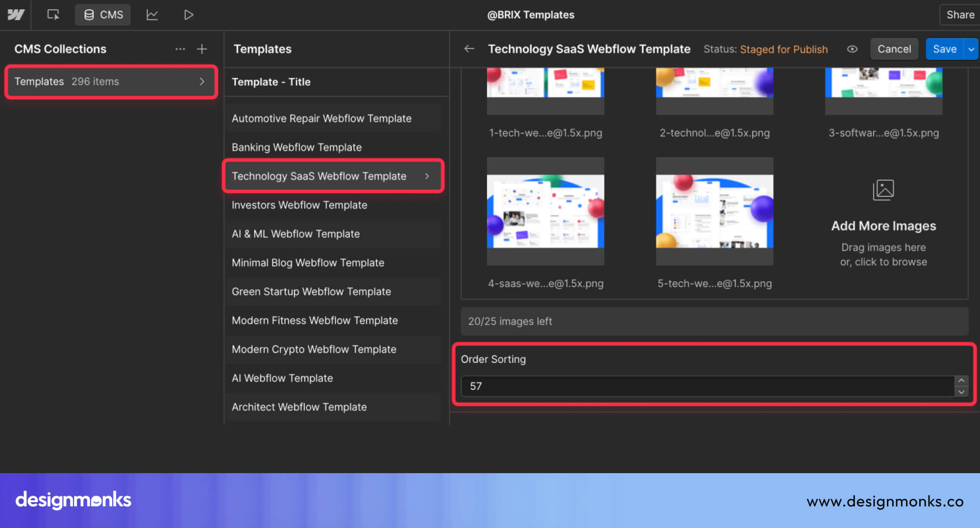
Task: Select Investors Webflow Template
Action: coord(333,205)
